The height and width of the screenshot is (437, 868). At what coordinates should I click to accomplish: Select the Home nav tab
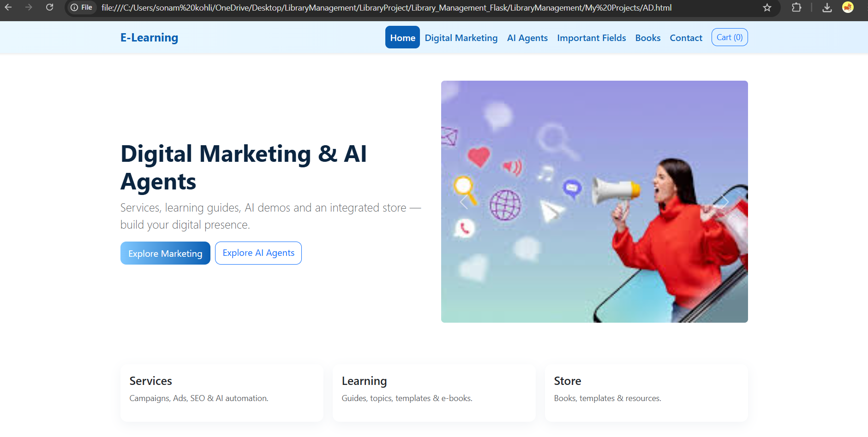[x=402, y=38]
